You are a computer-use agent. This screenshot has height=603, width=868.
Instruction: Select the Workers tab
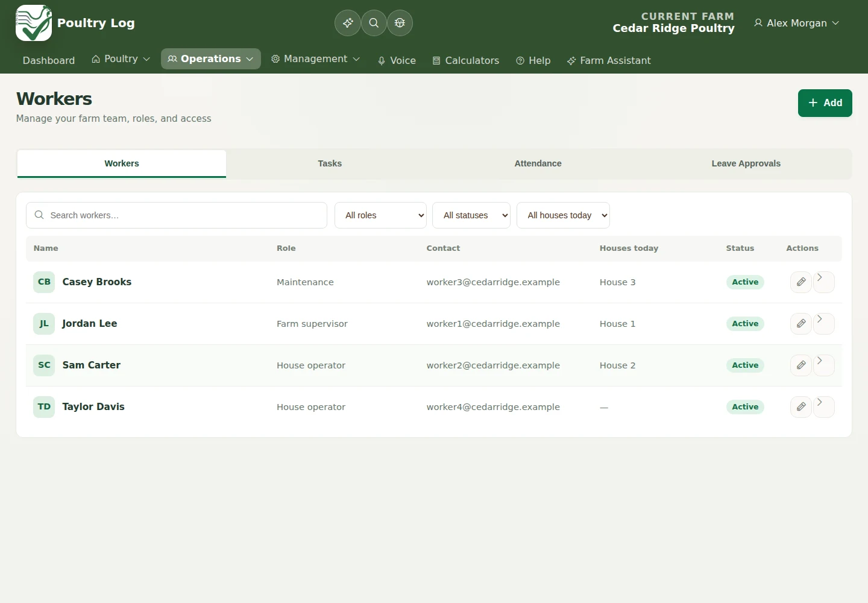[x=122, y=163]
